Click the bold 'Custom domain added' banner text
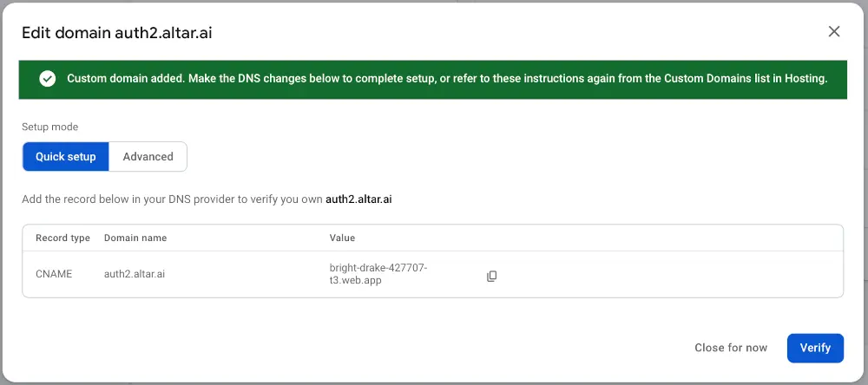 pyautogui.click(x=124, y=79)
